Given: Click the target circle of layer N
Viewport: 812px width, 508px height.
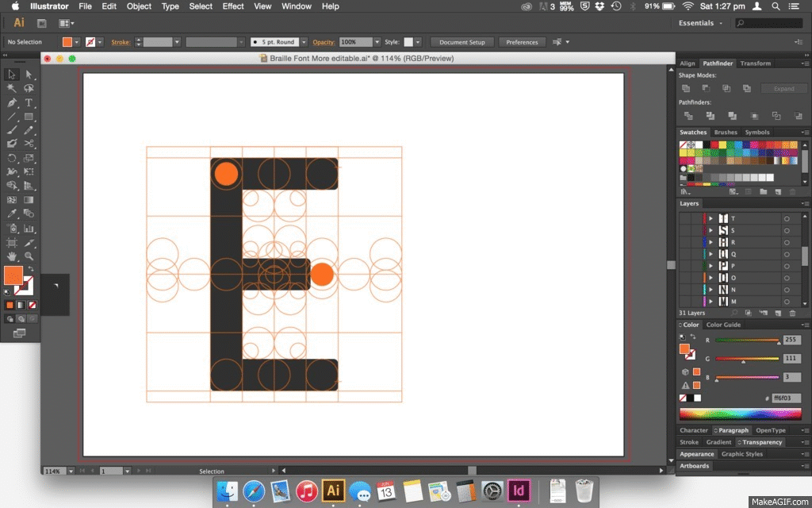Looking at the screenshot, I should point(787,290).
